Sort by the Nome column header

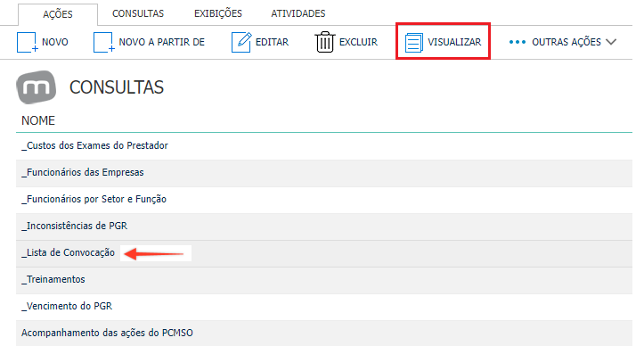tap(38, 120)
